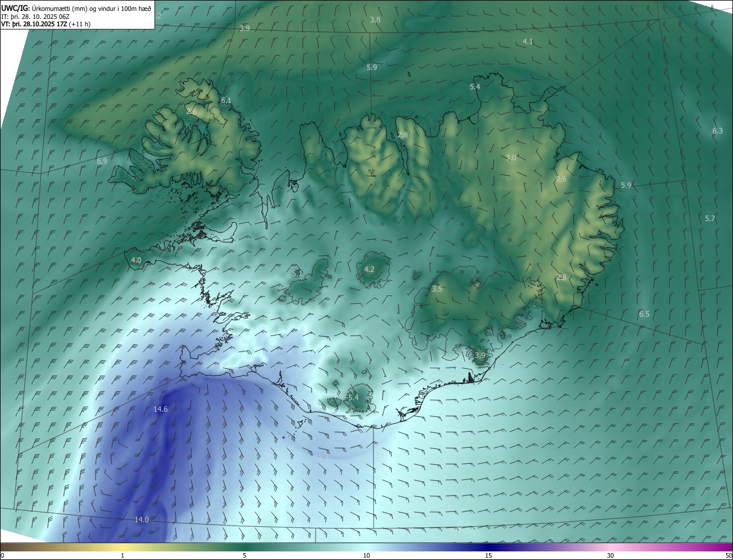The image size is (733, 560).
Task: Pick the 3.8 value label
Action: pos(375,19)
